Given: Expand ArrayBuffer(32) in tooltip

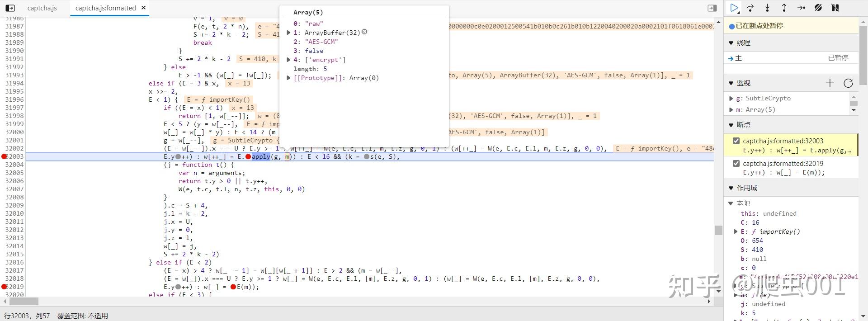Looking at the screenshot, I should point(288,33).
